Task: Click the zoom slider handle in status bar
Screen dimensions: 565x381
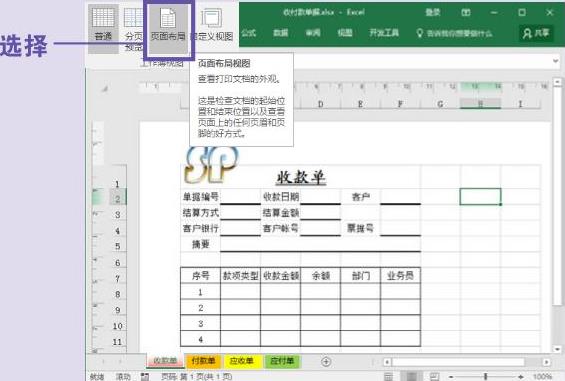Action: click(x=485, y=377)
